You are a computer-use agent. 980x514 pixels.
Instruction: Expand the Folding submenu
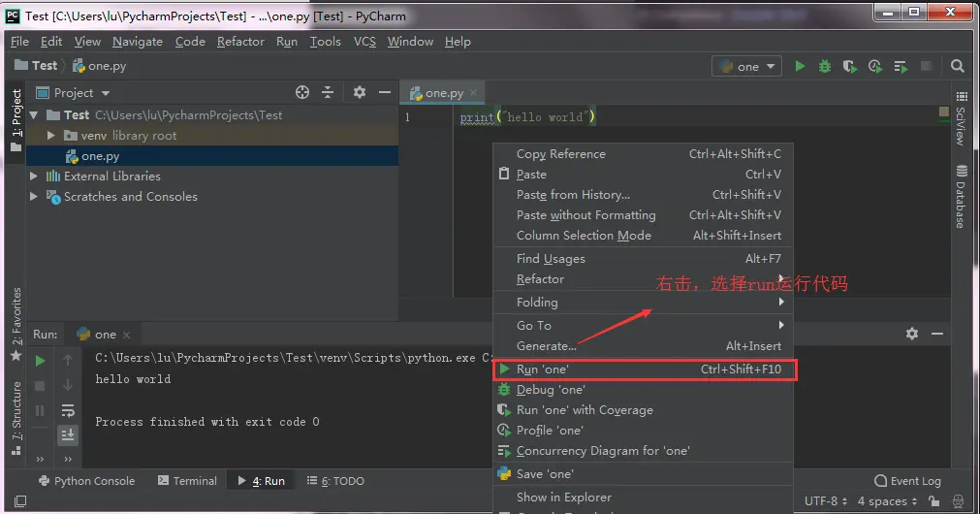point(643,302)
